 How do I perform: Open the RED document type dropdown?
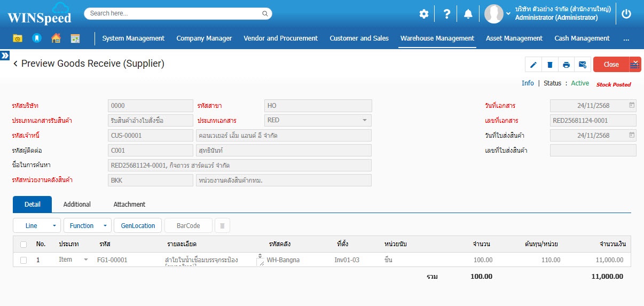pos(318,120)
